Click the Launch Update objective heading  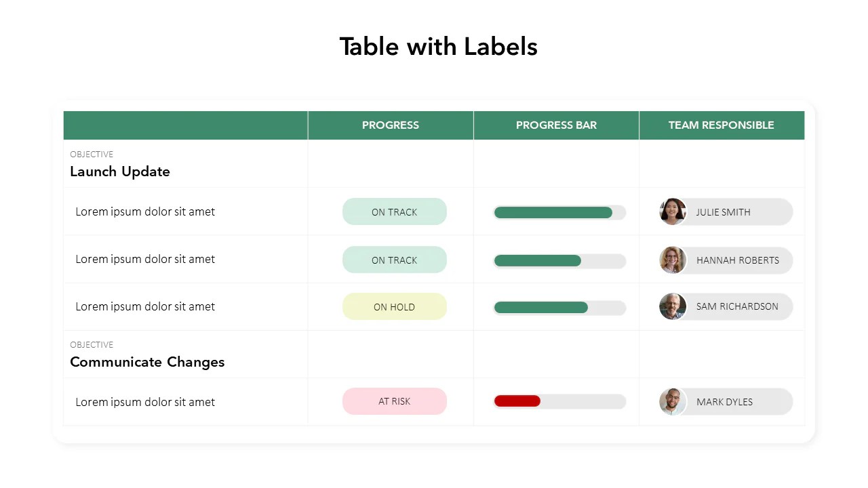pos(120,171)
